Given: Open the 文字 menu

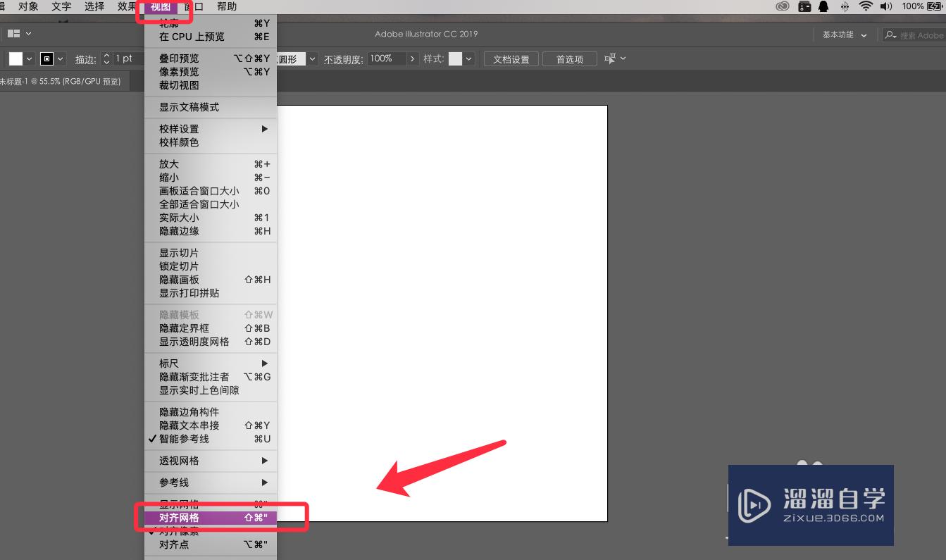Looking at the screenshot, I should click(x=61, y=6).
